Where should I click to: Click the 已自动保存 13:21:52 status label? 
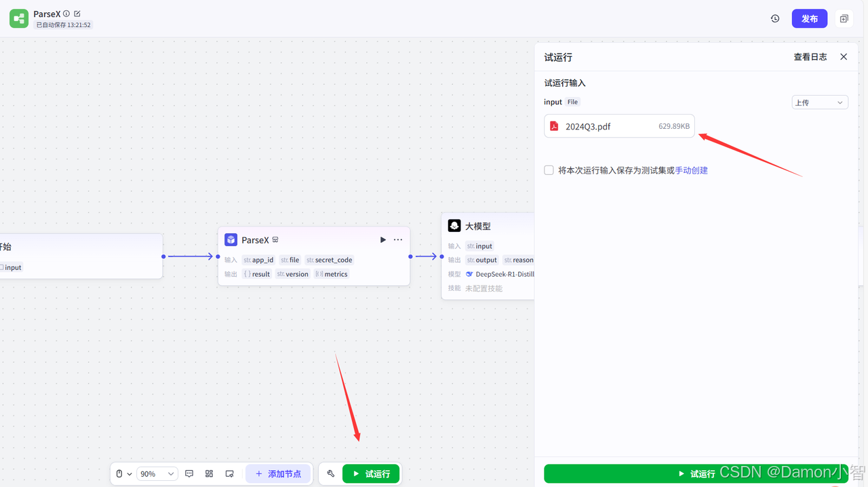63,25
